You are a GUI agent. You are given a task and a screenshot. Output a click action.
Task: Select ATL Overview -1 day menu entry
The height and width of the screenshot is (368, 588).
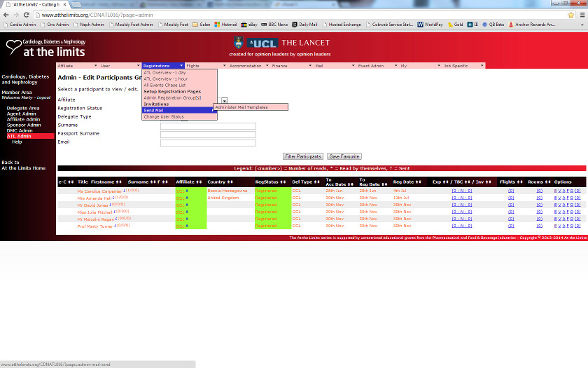click(180, 72)
